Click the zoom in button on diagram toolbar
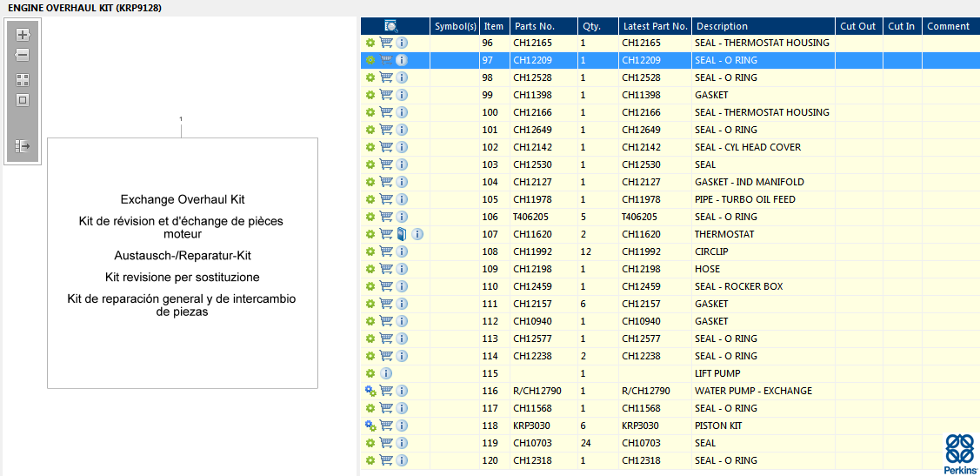This screenshot has height=476, width=980. pyautogui.click(x=23, y=35)
